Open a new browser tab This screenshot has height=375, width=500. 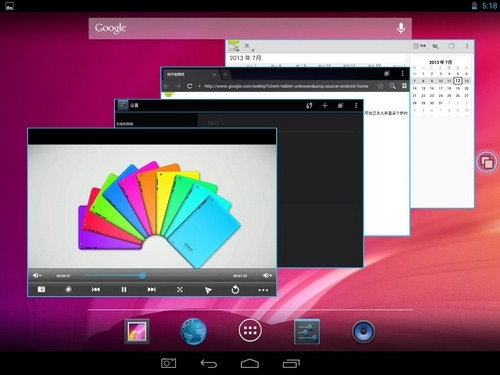tap(225, 75)
